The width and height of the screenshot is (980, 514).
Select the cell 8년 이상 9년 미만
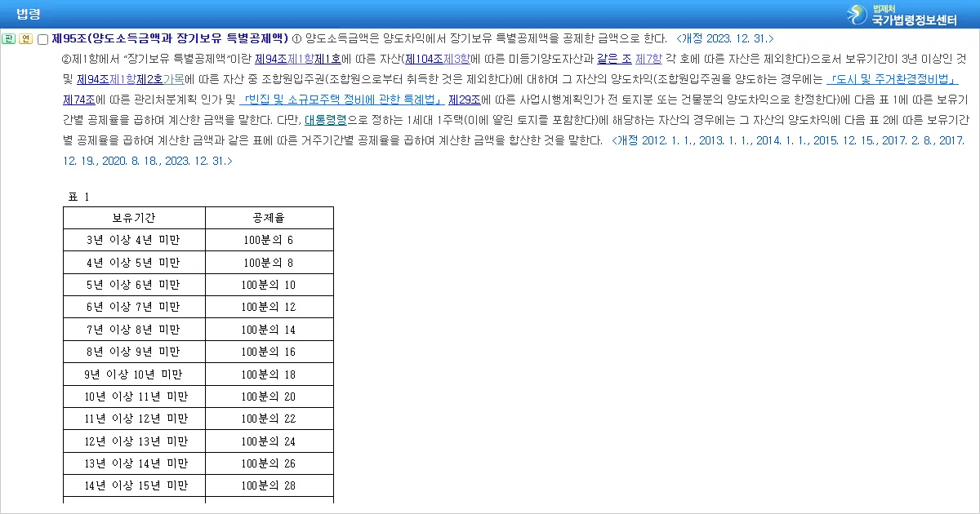coord(134,352)
